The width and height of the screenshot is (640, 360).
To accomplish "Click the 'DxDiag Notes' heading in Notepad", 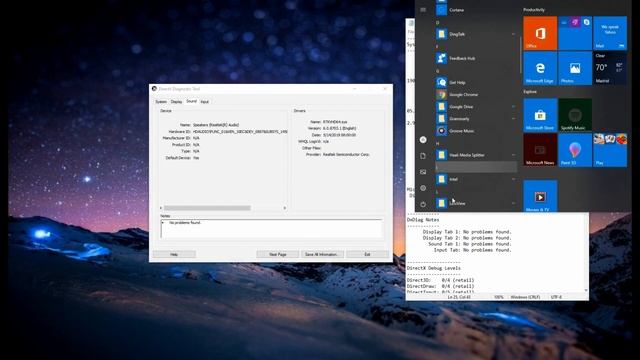I will [423, 220].
